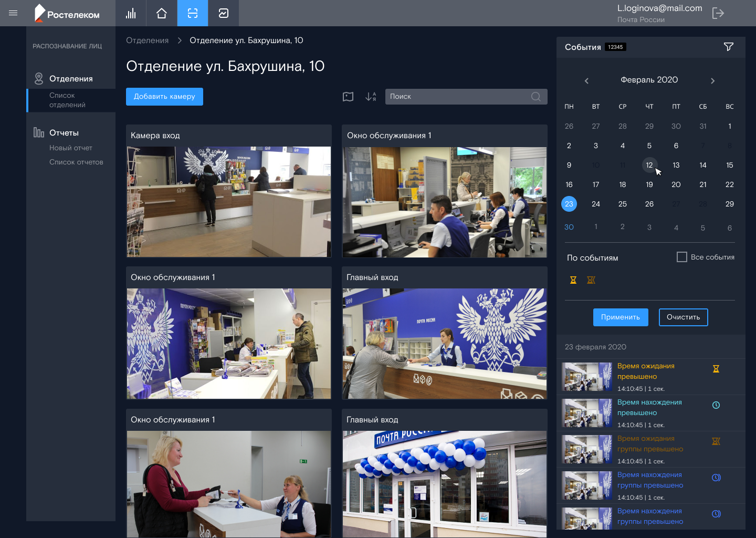Click the alphabetical sort icon
Screen dimensions: 756x538
371,97
